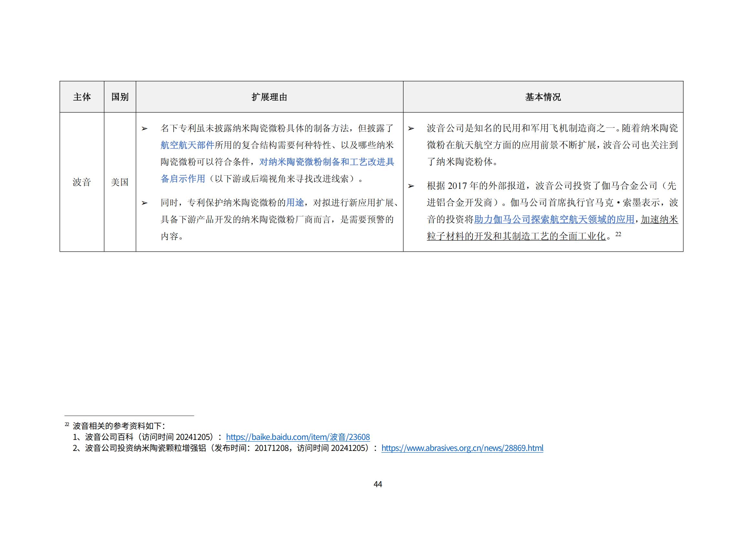The height and width of the screenshot is (535, 756).
Task: Click the blue text 备启示作用
Action: (183, 179)
